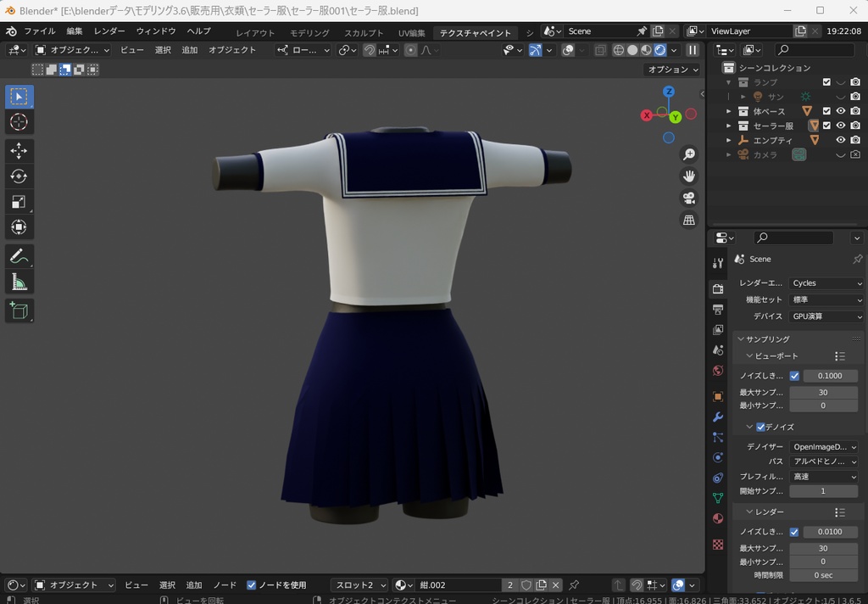Open the レンダーエンジン Cycles dropdown
This screenshot has height=604, width=868.
coord(826,283)
